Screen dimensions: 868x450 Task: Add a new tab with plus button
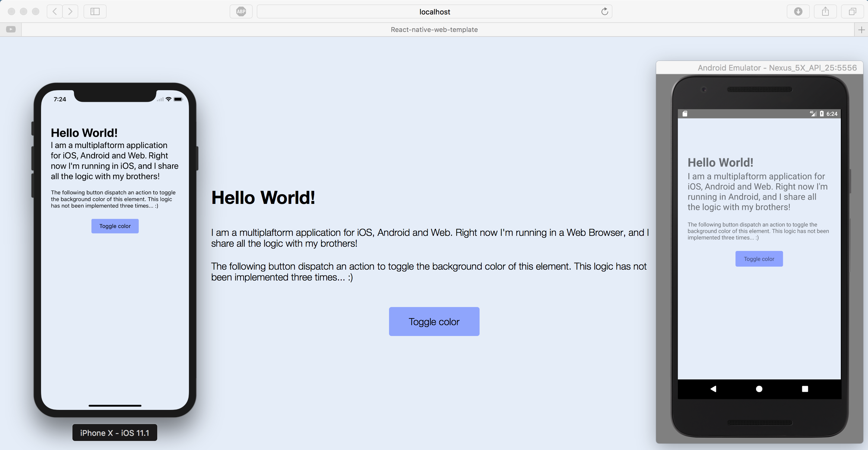click(861, 30)
